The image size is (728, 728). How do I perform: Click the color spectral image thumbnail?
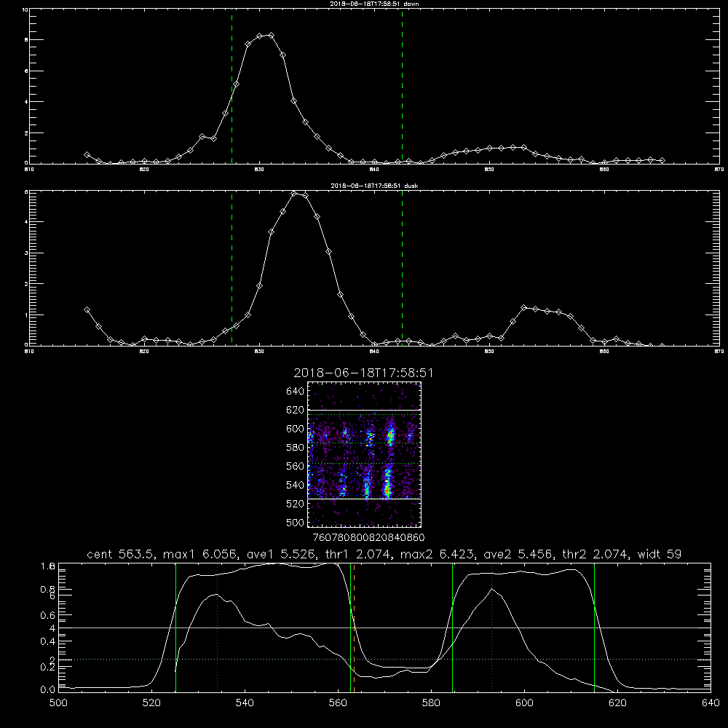pyautogui.click(x=365, y=454)
